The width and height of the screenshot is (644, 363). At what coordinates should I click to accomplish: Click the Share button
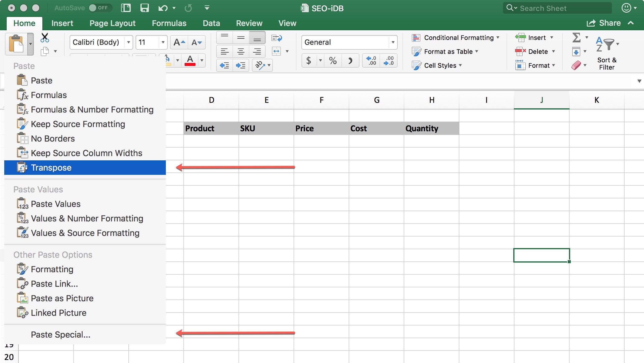point(604,23)
